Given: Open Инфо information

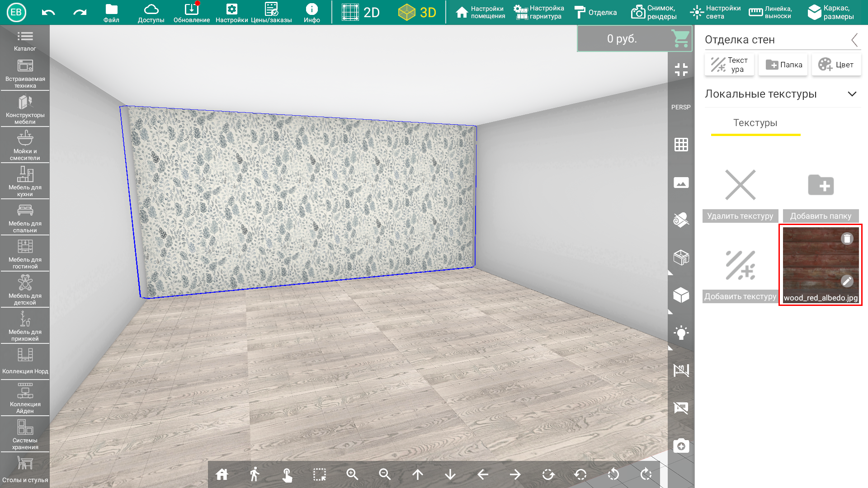Looking at the screenshot, I should coord(312,13).
